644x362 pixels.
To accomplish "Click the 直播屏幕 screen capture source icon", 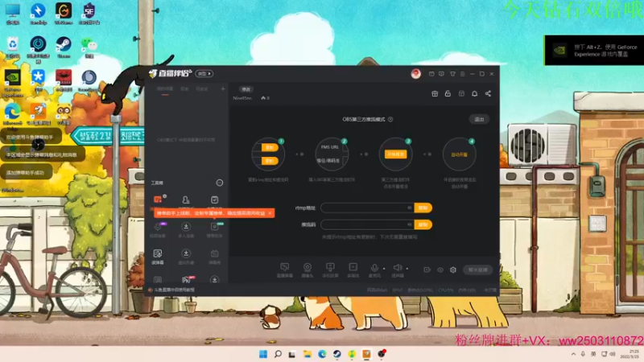I will [x=285, y=267].
